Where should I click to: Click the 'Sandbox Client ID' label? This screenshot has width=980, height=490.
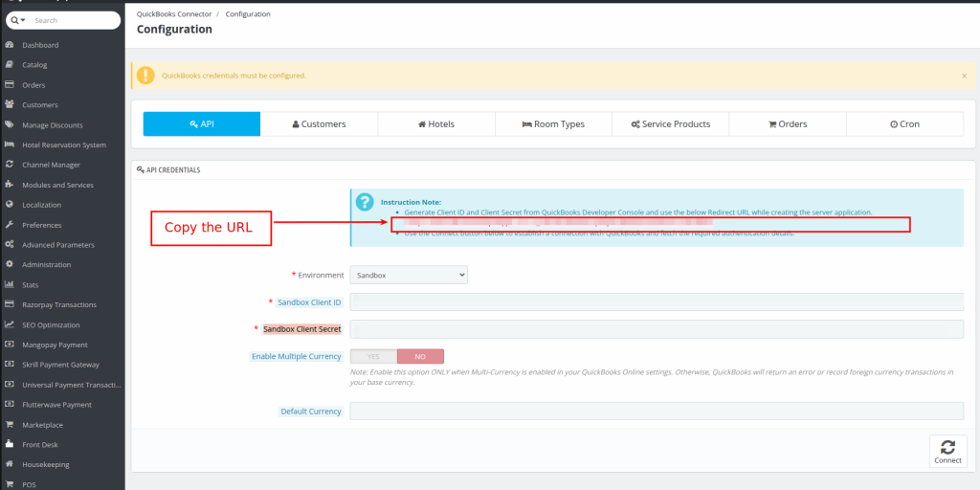click(x=309, y=302)
